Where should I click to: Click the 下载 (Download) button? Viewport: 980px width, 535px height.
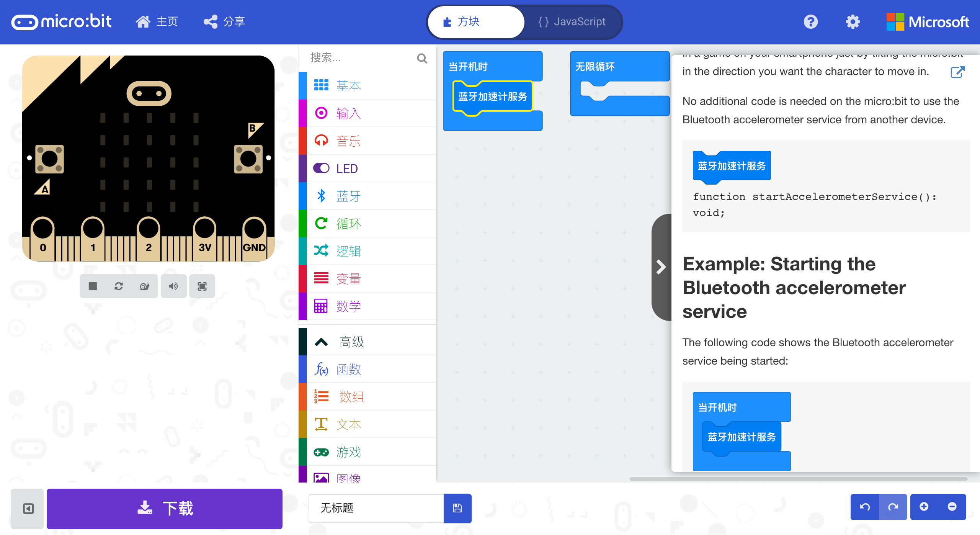click(164, 509)
